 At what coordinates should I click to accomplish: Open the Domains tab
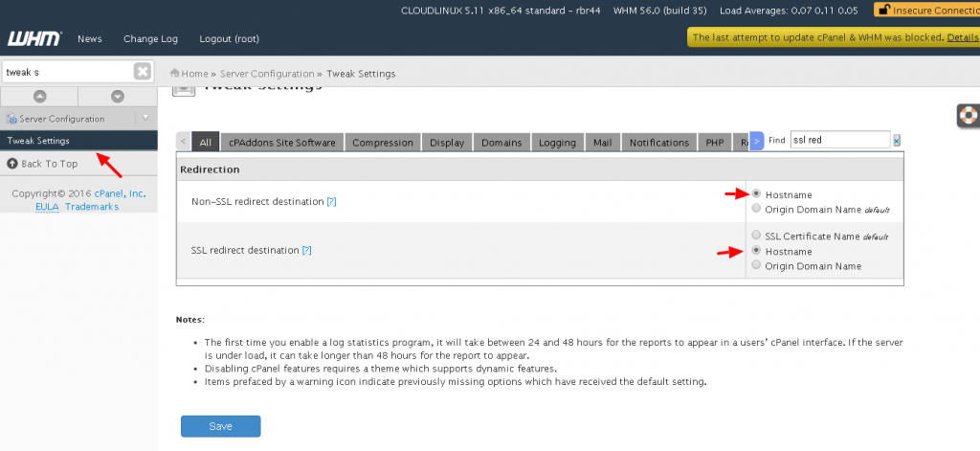[501, 142]
